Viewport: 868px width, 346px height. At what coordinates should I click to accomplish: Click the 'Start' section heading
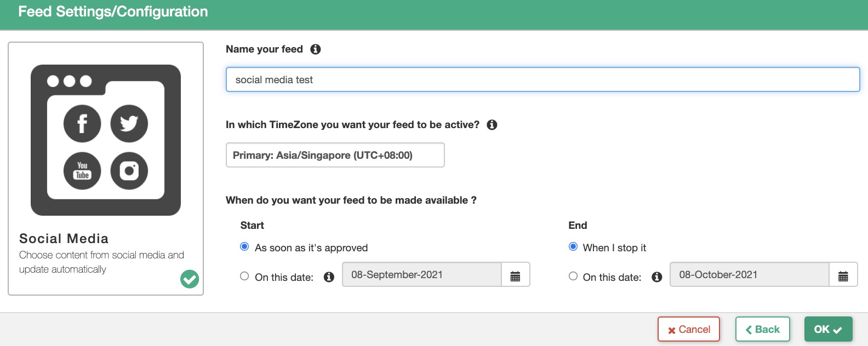tap(252, 226)
